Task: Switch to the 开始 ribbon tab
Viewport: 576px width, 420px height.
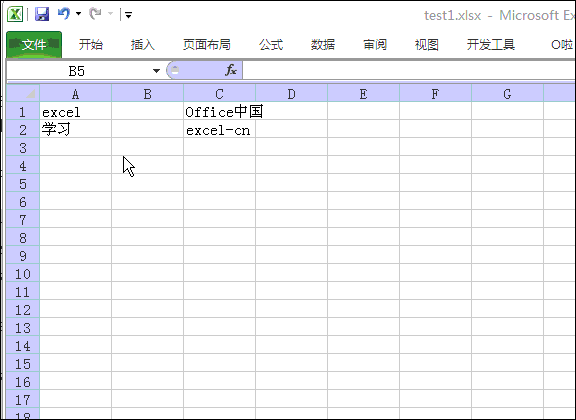Action: coord(91,44)
